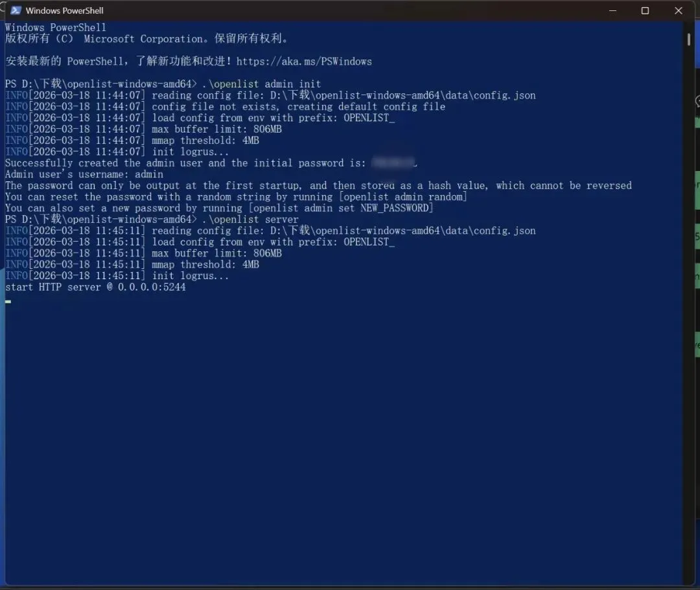Image resolution: width=700 pixels, height=590 pixels.
Task: Click the 'Microsoft Corporation' copyright line
Action: (146, 39)
